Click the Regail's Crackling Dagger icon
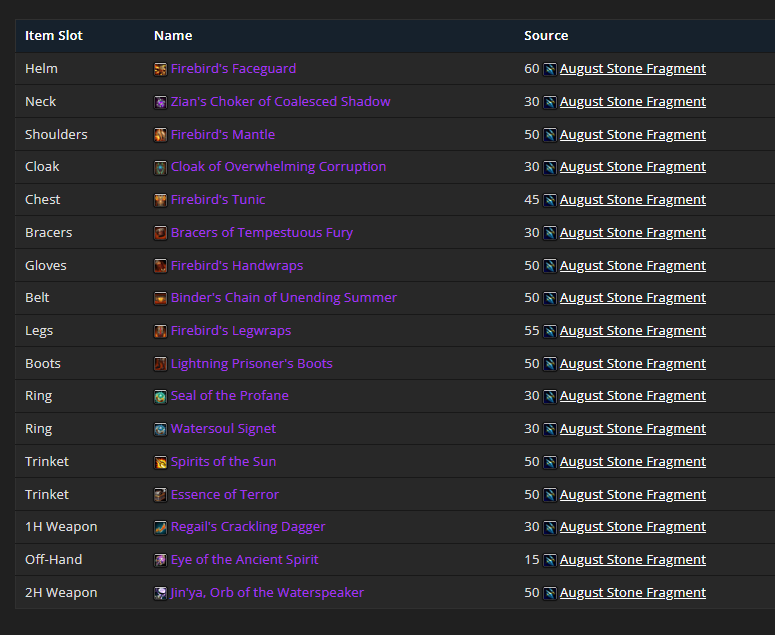Viewport: 775px width, 635px height. (x=160, y=527)
